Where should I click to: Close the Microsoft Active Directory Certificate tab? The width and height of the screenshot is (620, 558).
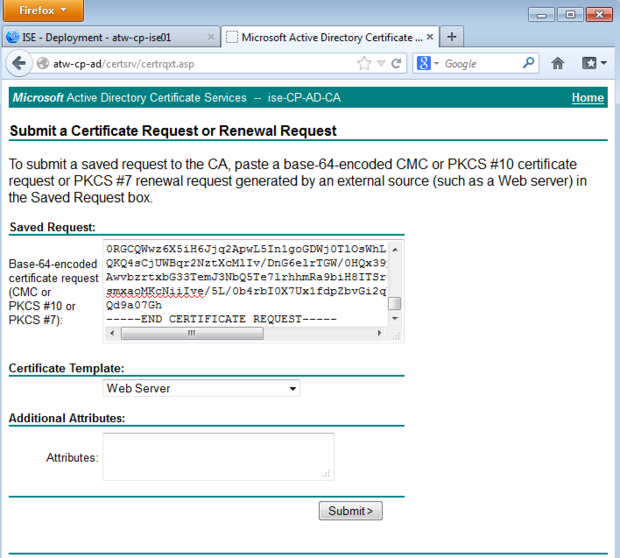[x=430, y=37]
